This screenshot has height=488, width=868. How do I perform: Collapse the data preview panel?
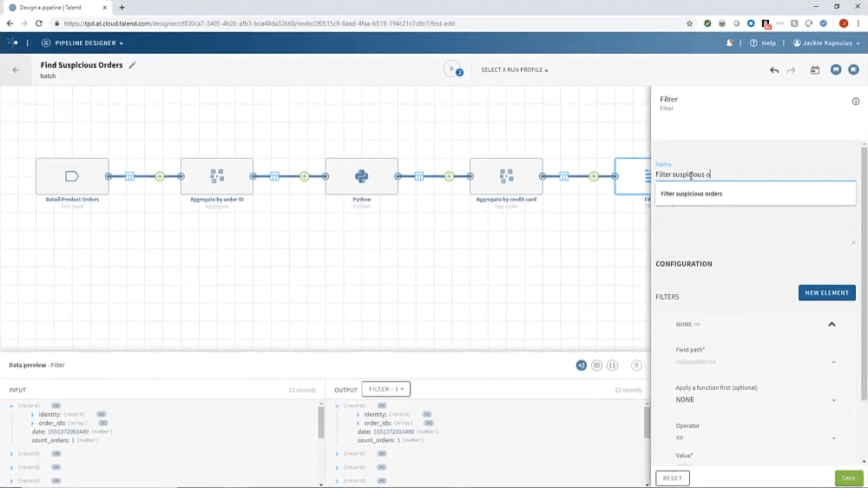636,366
